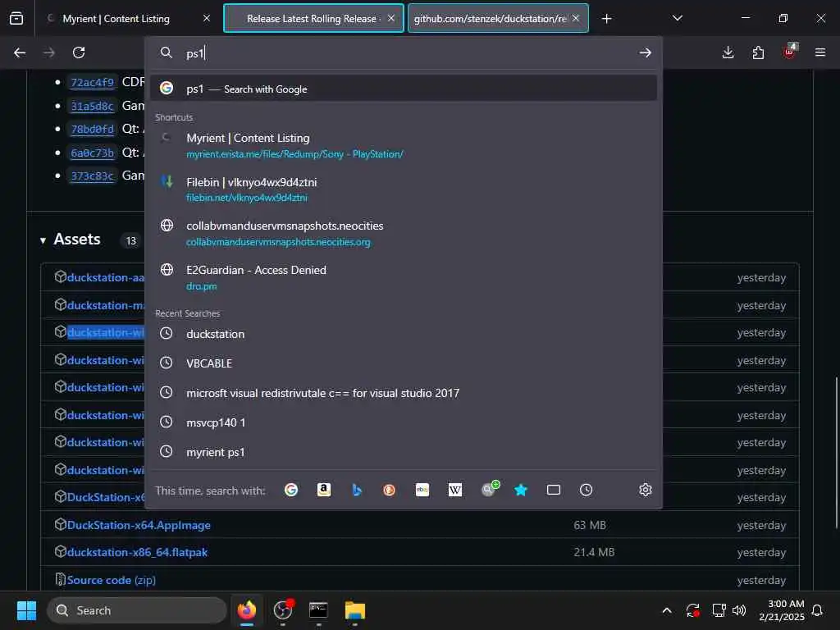840x630 pixels.
Task: Reload the current page
Action: (79, 52)
